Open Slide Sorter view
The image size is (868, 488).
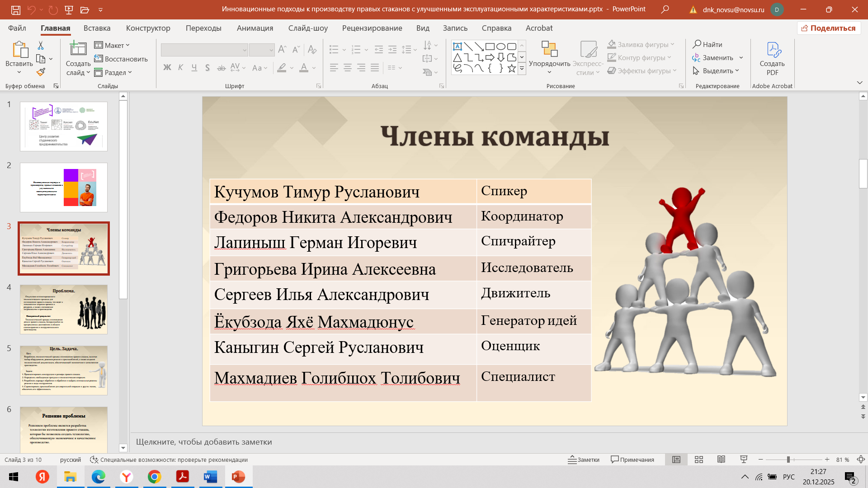coord(698,460)
